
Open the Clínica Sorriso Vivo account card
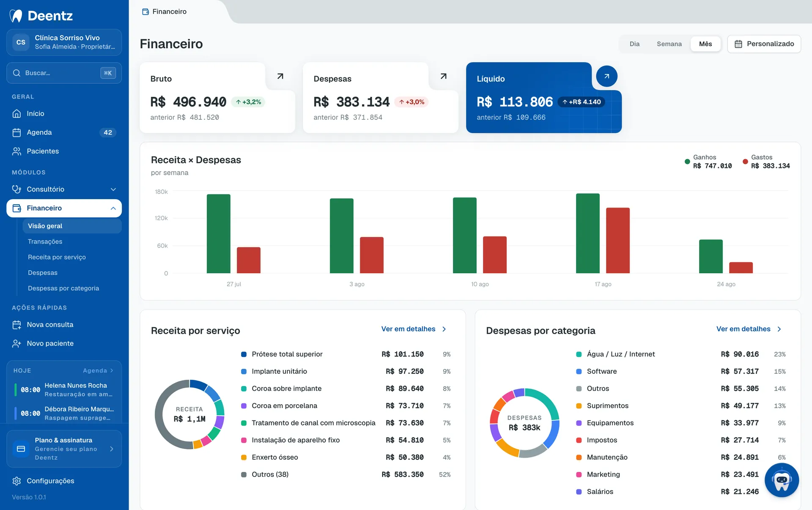(x=64, y=42)
